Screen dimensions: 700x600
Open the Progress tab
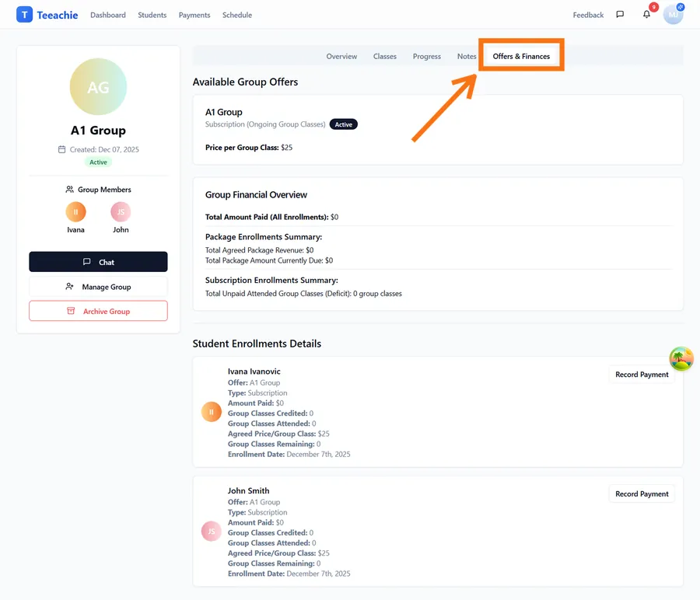click(x=427, y=57)
